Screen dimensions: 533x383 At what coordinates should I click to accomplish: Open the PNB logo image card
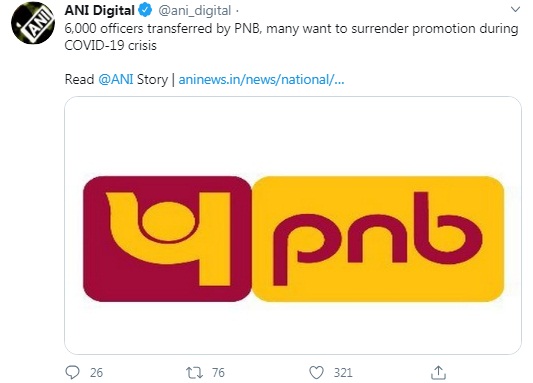pos(293,225)
